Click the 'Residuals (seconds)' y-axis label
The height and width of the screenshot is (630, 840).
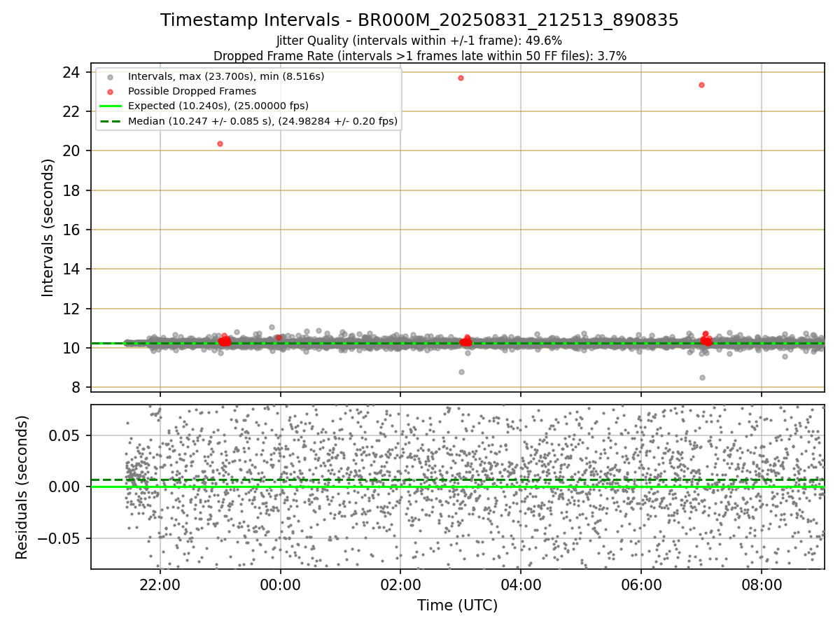pos(22,487)
